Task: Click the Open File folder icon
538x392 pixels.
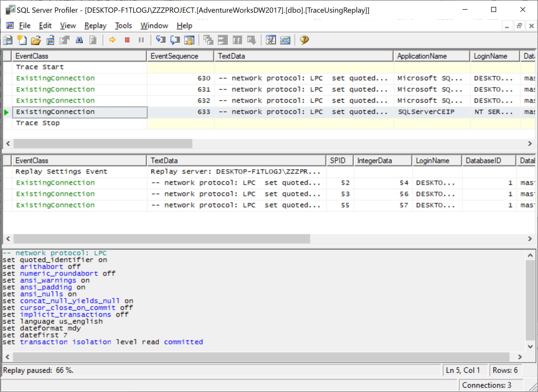Action: (36, 40)
